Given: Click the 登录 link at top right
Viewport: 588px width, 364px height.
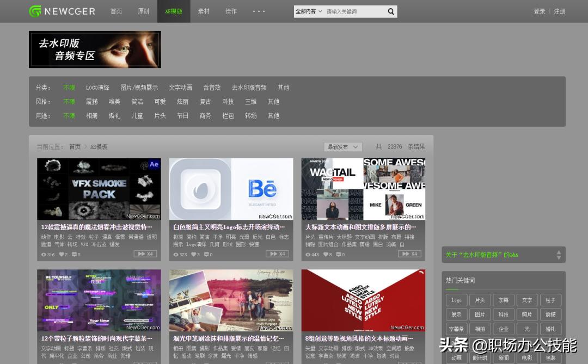Looking at the screenshot, I should pyautogui.click(x=539, y=11).
